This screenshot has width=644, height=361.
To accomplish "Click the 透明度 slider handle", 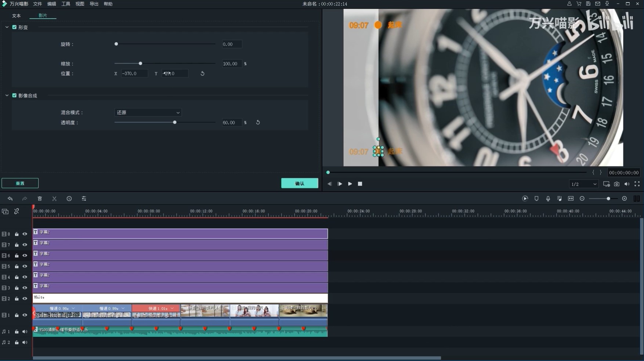I will [175, 122].
